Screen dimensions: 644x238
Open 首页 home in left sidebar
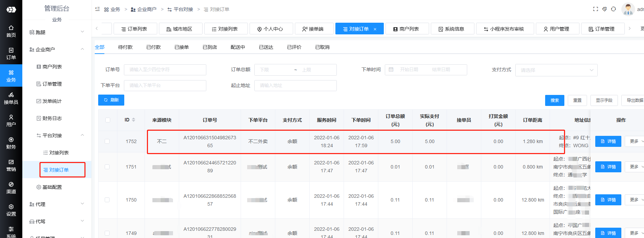[11, 31]
